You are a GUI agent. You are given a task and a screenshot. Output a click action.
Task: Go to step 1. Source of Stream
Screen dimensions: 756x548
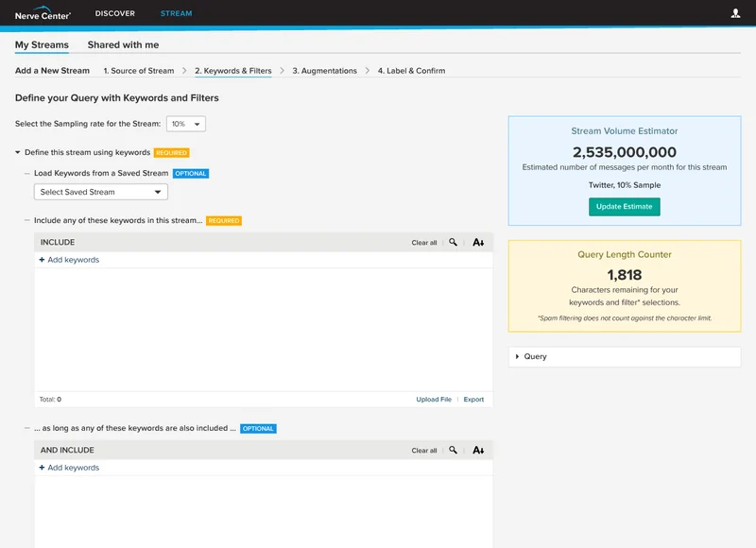[x=138, y=71]
